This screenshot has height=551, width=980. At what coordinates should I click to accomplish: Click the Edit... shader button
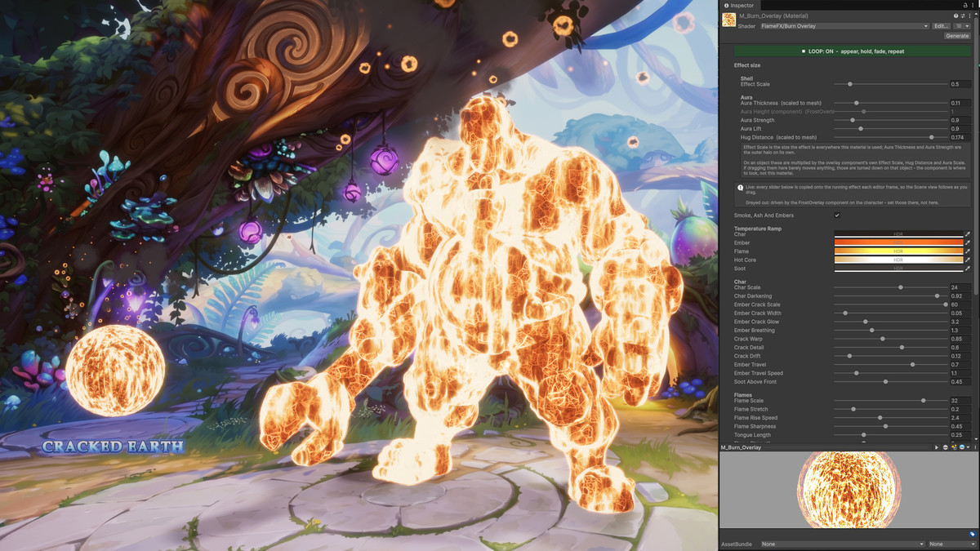(x=941, y=26)
